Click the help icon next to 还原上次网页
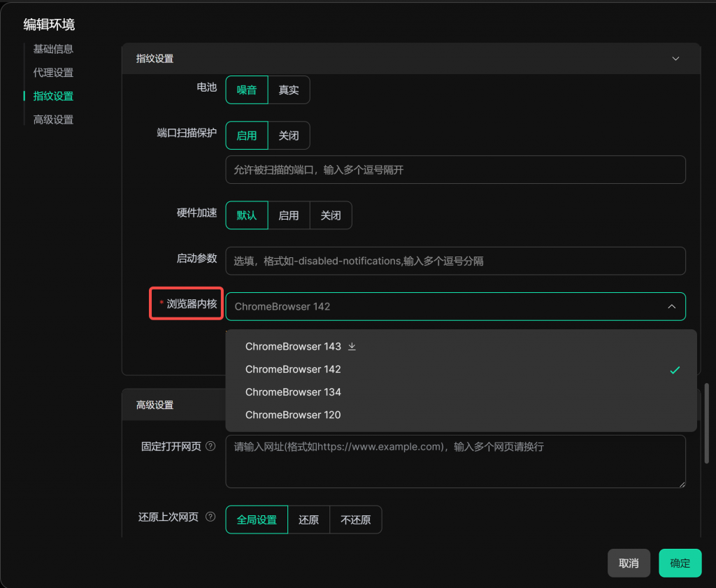 tap(210, 517)
